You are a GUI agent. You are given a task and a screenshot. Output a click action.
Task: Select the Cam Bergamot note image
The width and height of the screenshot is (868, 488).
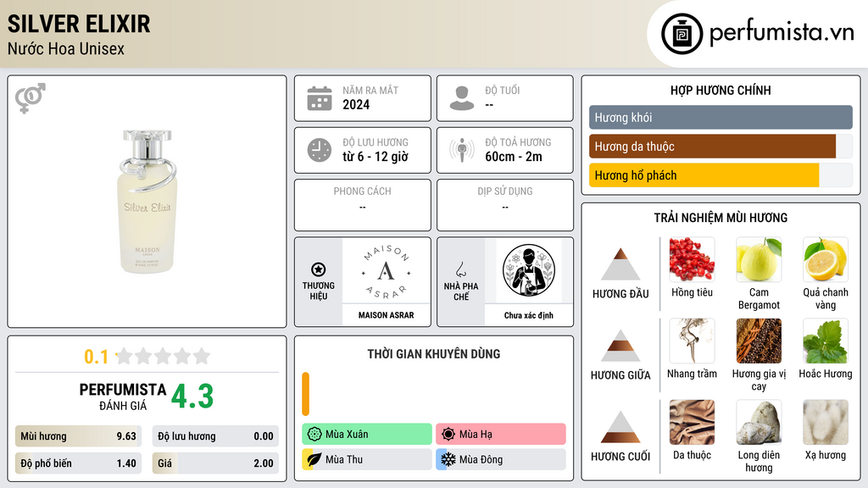click(759, 259)
